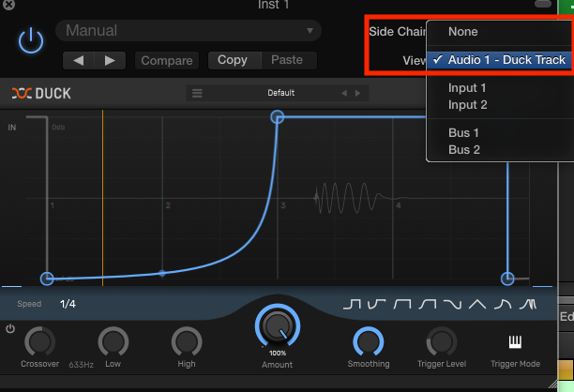Click Duck's next preset small arrow
This screenshot has height=392, width=574.
[x=357, y=94]
